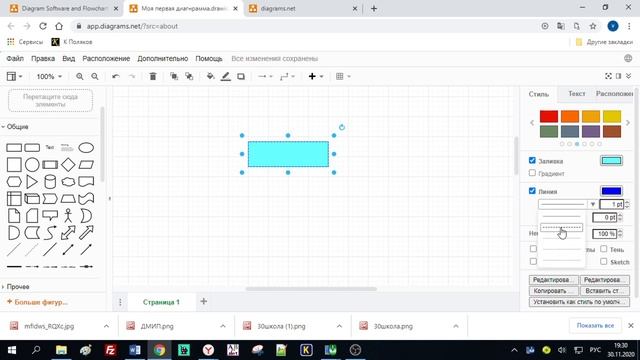Click the Копировать style button
The height and width of the screenshot is (360, 640).
553,291
